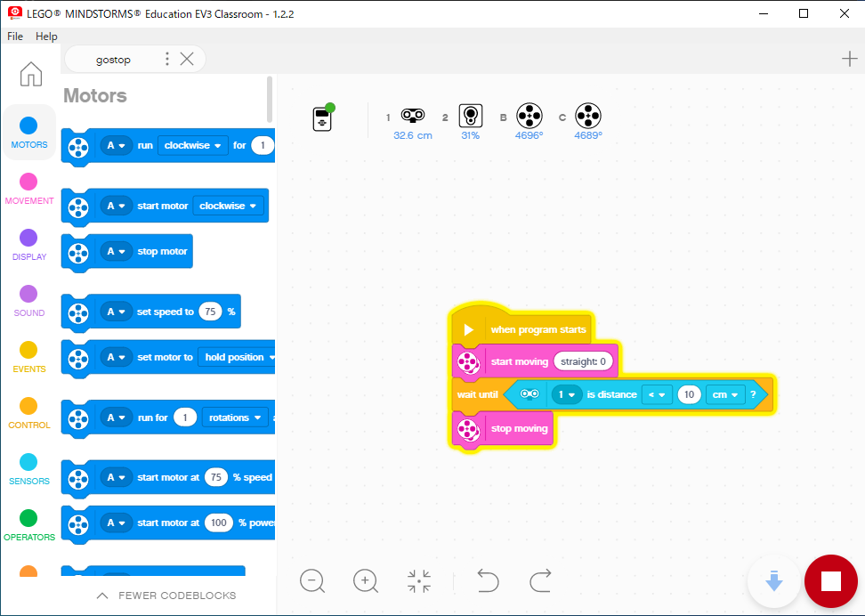Image resolution: width=865 pixels, height=616 pixels.
Task: Redo the last action
Action: [540, 581]
